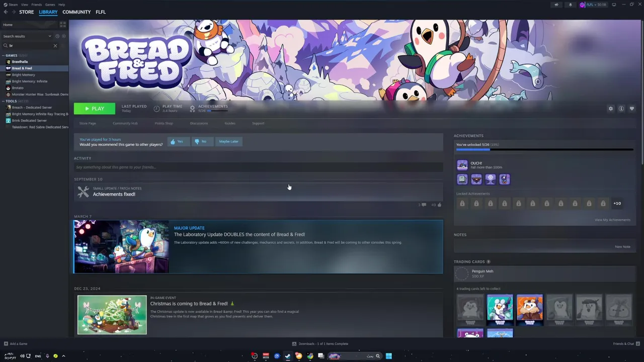
Task: Open the Discussions link
Action: point(199,123)
